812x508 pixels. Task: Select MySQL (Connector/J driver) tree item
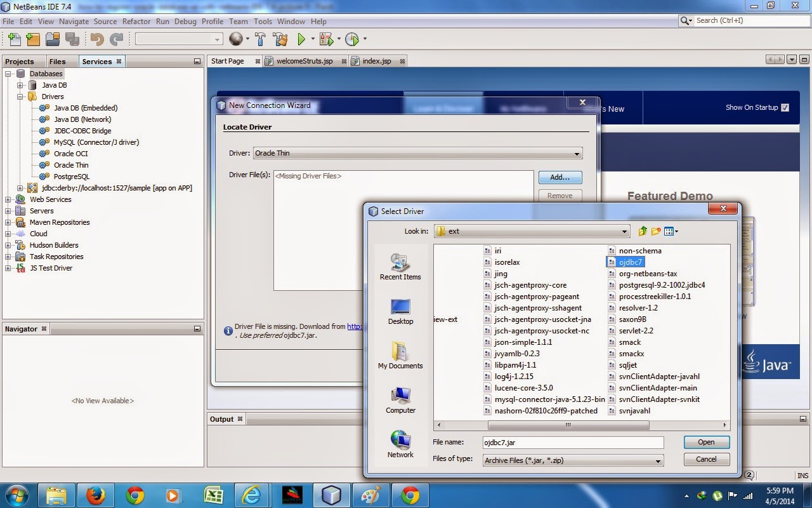pyautogui.click(x=96, y=142)
